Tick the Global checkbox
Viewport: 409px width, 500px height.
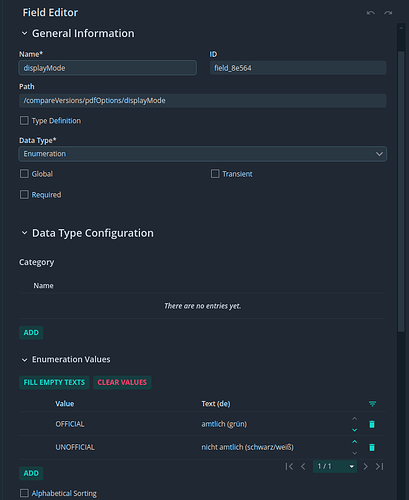point(24,174)
